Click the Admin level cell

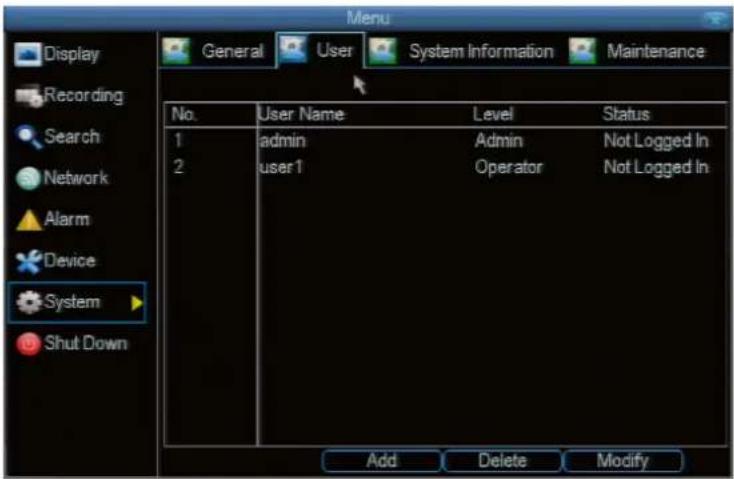click(499, 140)
